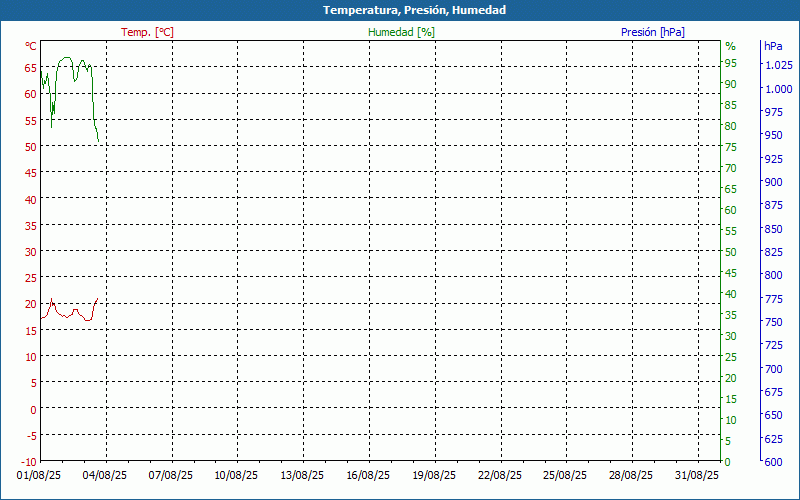Click the green '%' axis unit label
Screen dimensions: 800x500
pyautogui.click(x=731, y=46)
